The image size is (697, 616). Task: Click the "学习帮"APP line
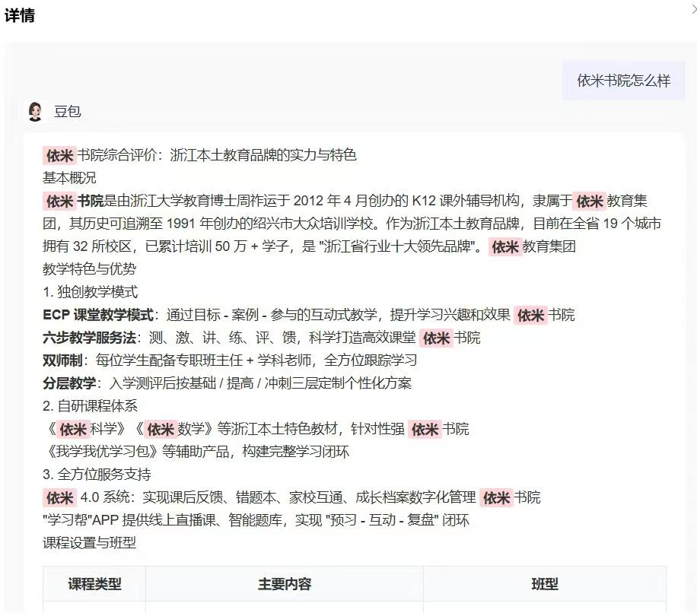pos(256,520)
